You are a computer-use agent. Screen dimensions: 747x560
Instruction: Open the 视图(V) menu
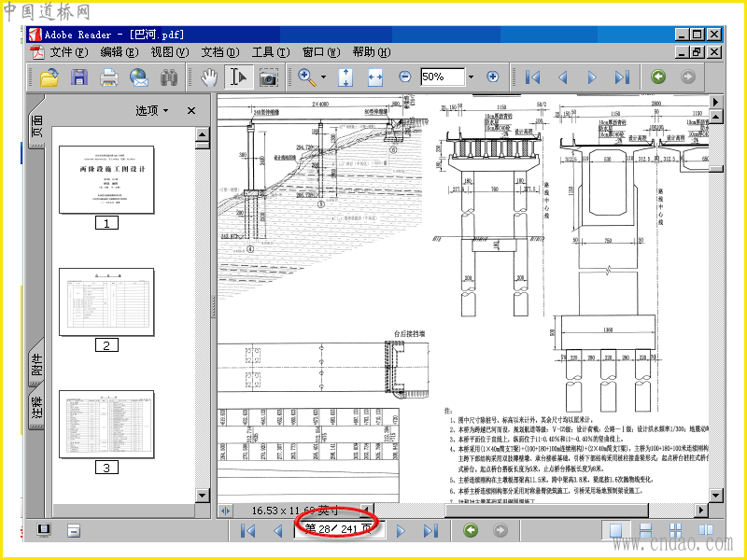170,52
